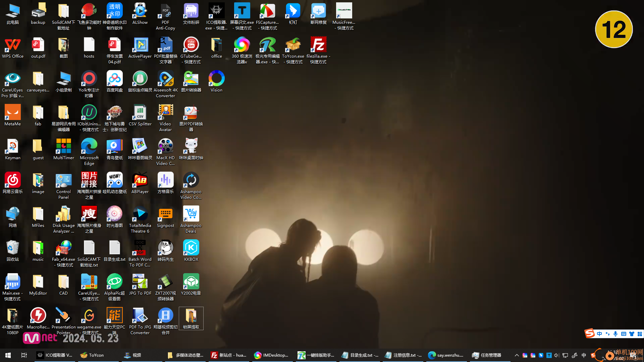This screenshot has height=362, width=644.
Task: Switch to the say.wenzhu Edge taskbar window
Action: 447,355
